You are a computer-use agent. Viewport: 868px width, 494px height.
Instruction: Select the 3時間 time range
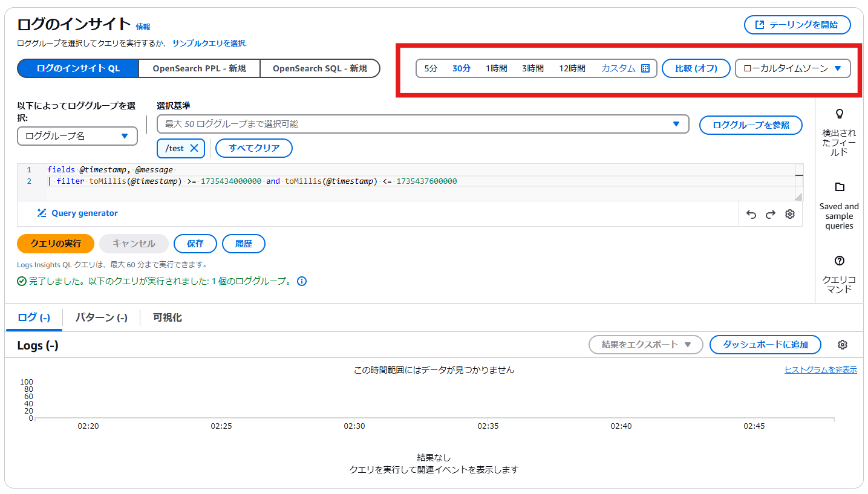pyautogui.click(x=533, y=68)
